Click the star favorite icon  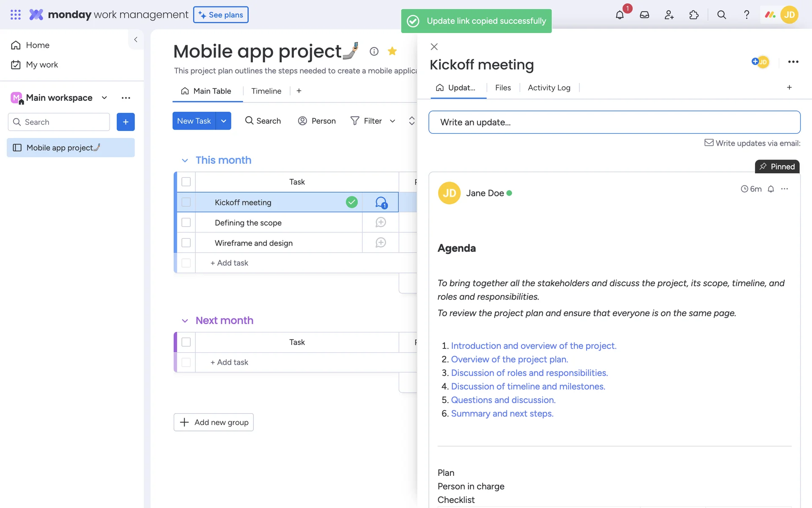[392, 51]
